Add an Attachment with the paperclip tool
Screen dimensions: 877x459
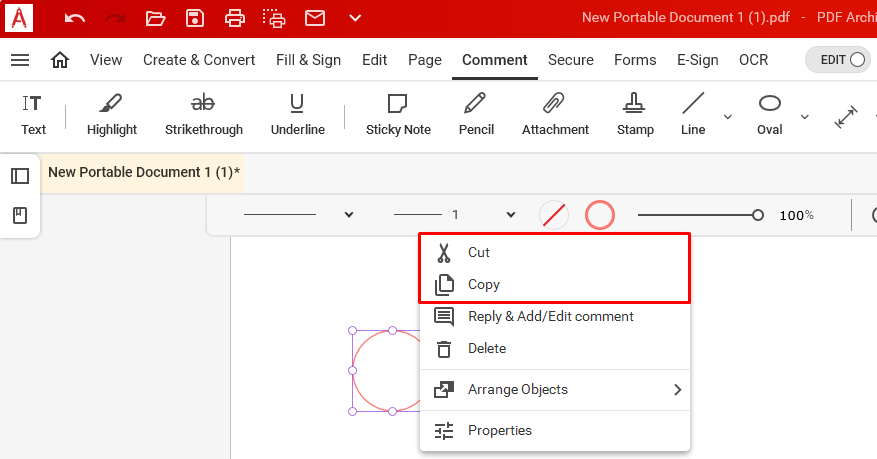[555, 115]
